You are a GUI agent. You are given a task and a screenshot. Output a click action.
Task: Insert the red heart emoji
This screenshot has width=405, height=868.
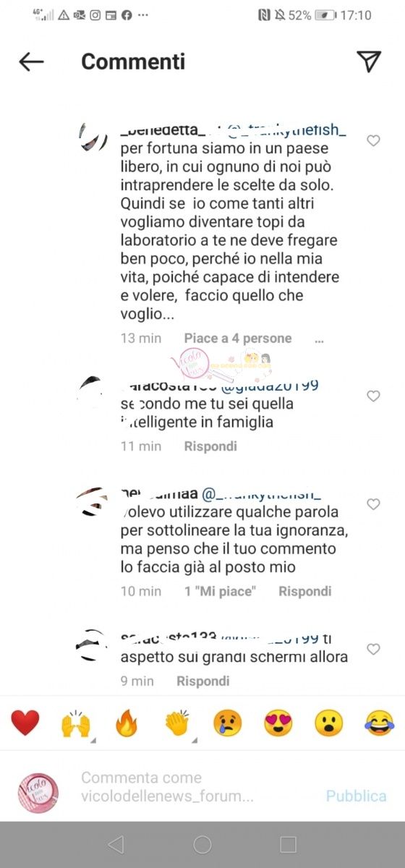point(25,723)
